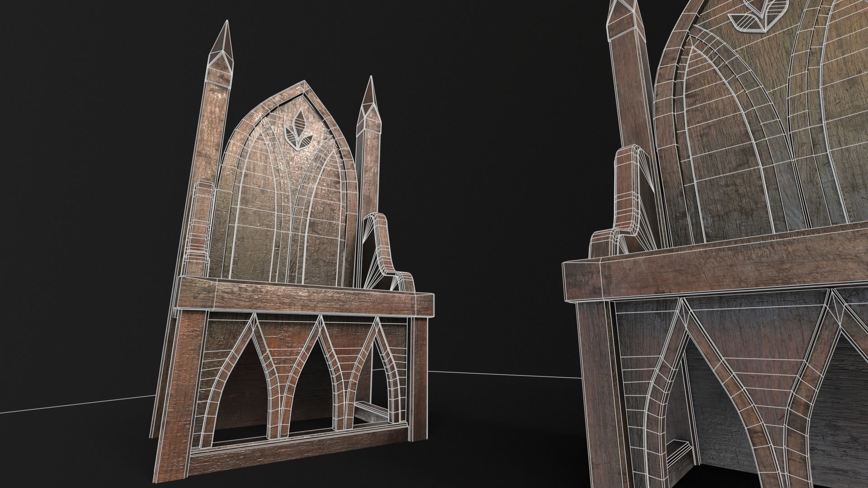Select the seat rail beam of the close-up throne
868x488 pixels.
pyautogui.click(x=714, y=264)
